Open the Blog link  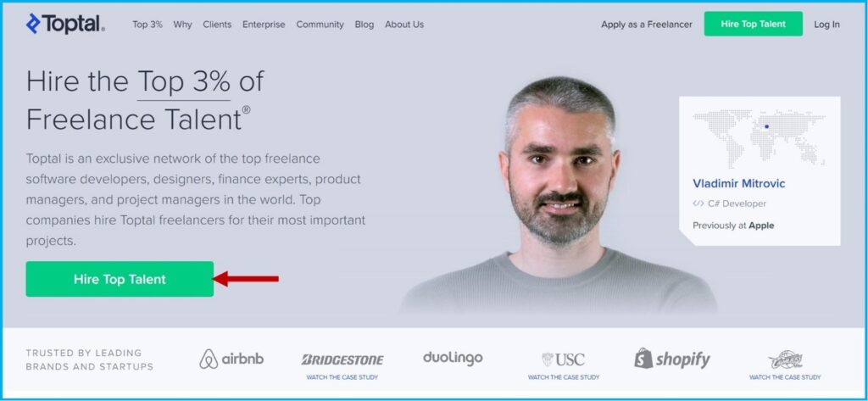364,25
